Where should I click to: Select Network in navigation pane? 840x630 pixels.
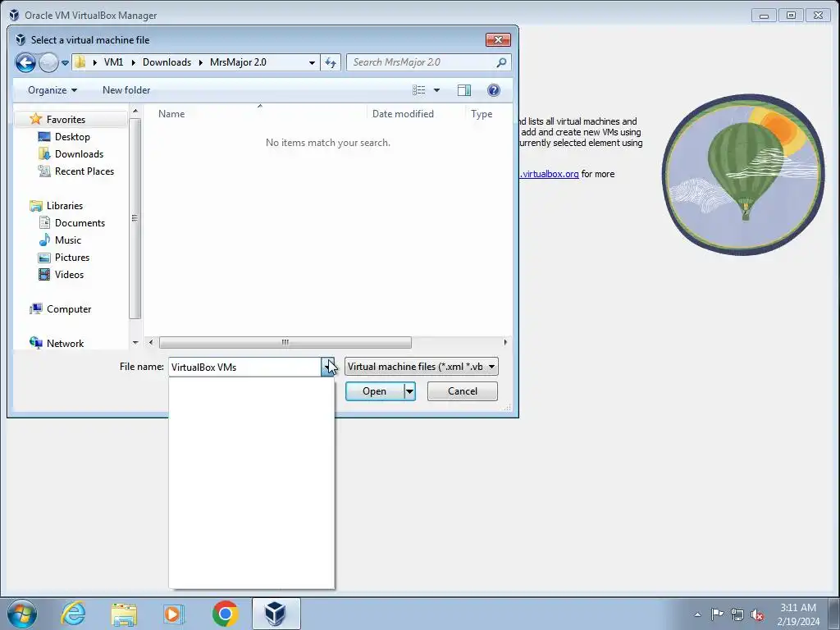(65, 344)
